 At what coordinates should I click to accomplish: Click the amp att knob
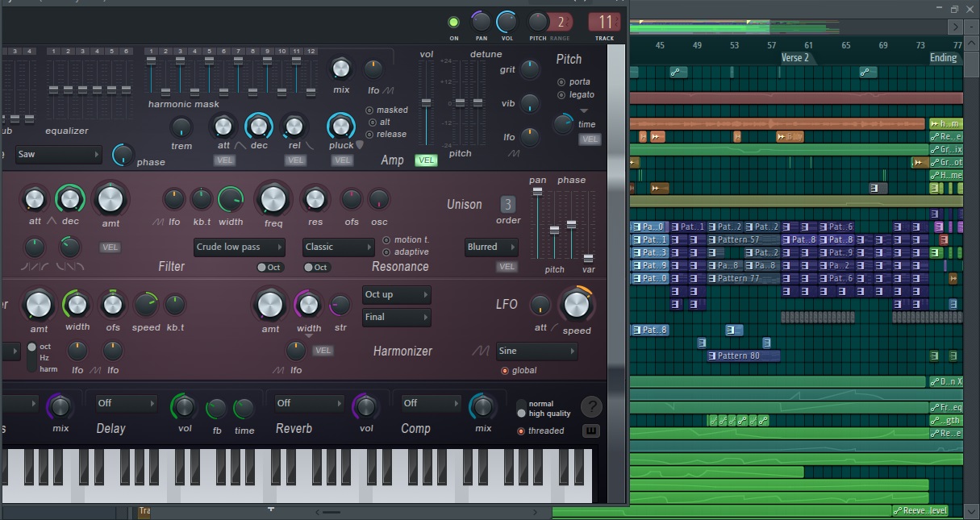click(223, 126)
